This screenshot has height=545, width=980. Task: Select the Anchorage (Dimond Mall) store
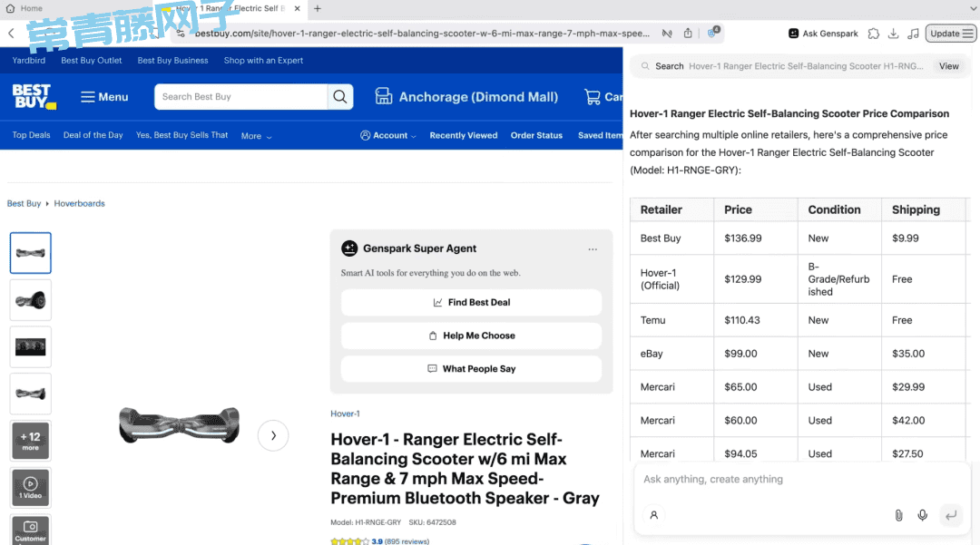466,97
